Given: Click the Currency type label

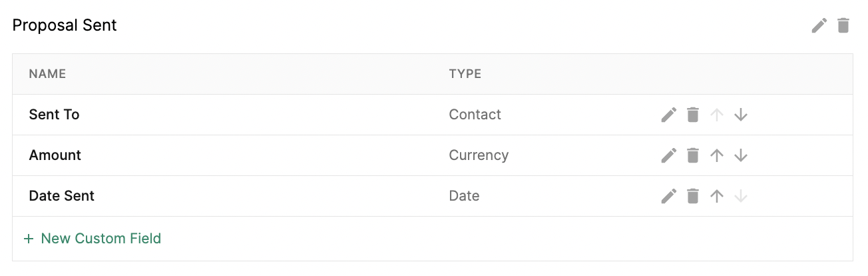Looking at the screenshot, I should coord(479,155).
